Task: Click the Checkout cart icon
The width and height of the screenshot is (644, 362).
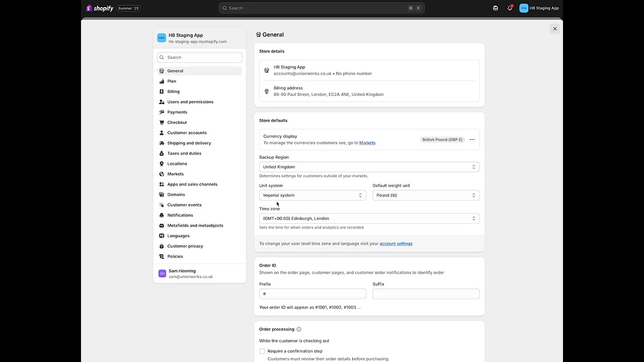Action: coord(162,123)
